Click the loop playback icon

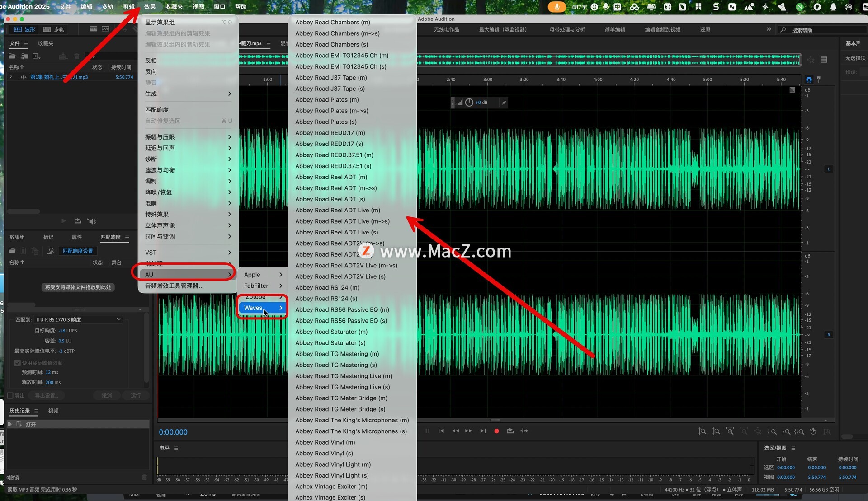(x=510, y=431)
